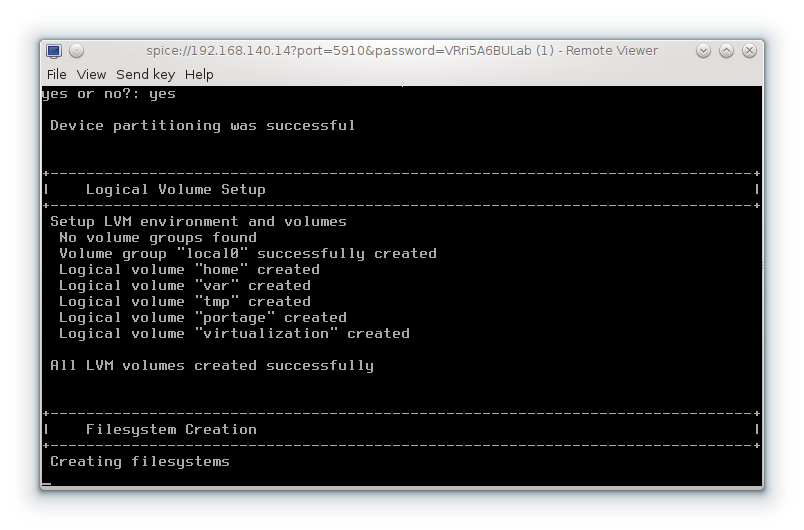Image resolution: width=804 pixels, height=530 pixels.
Task: Open the Send key menu
Action: tap(145, 74)
